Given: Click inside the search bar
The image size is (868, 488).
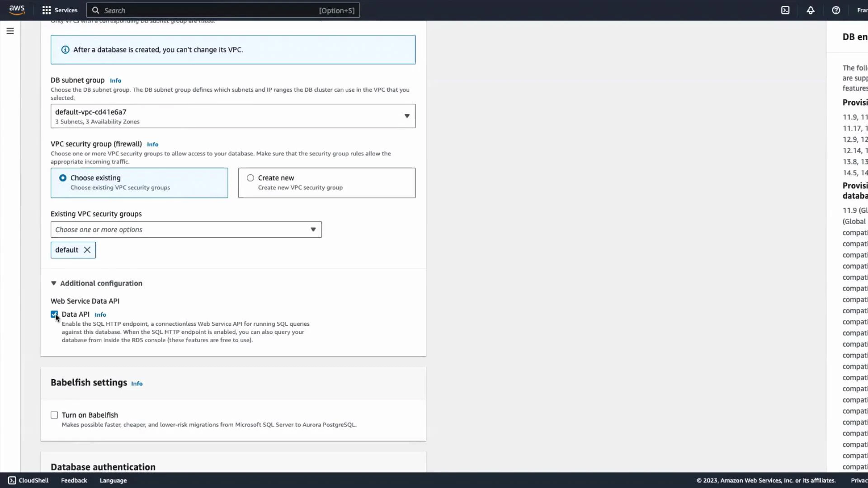Looking at the screenshot, I should coord(203,10).
